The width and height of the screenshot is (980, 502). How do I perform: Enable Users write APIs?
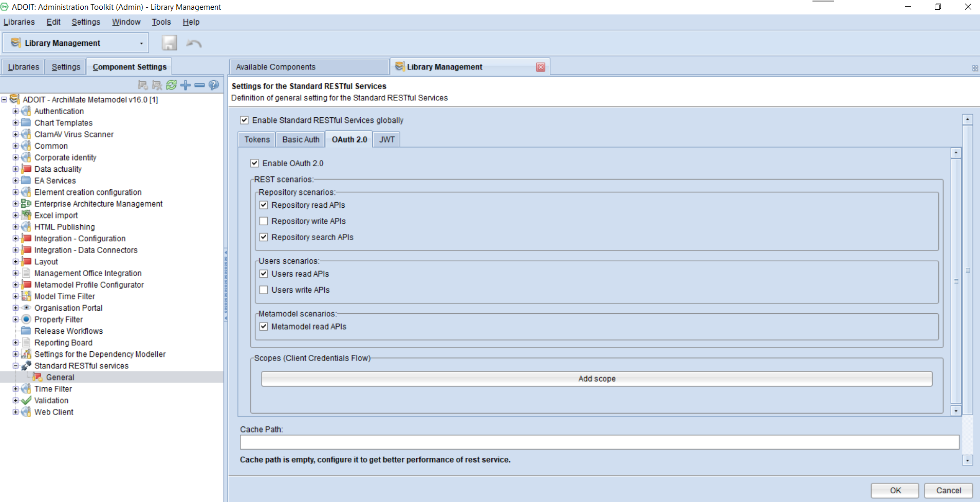pyautogui.click(x=264, y=290)
